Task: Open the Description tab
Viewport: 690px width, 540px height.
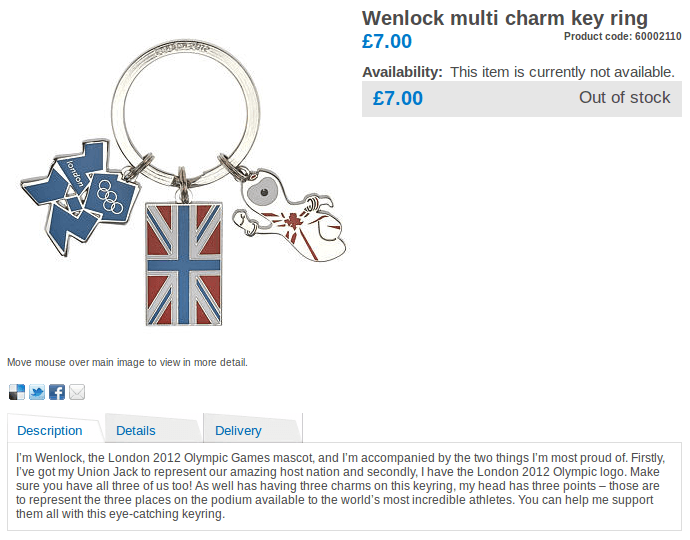Action: (50, 430)
